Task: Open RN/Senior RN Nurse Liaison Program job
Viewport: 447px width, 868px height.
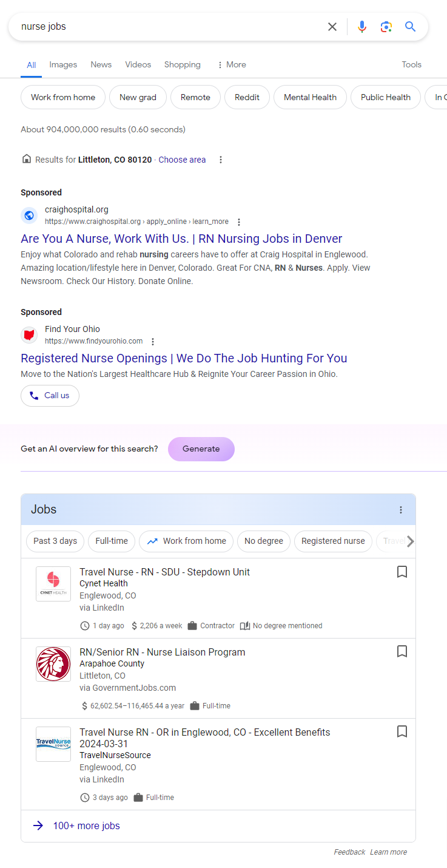Action: tap(163, 652)
